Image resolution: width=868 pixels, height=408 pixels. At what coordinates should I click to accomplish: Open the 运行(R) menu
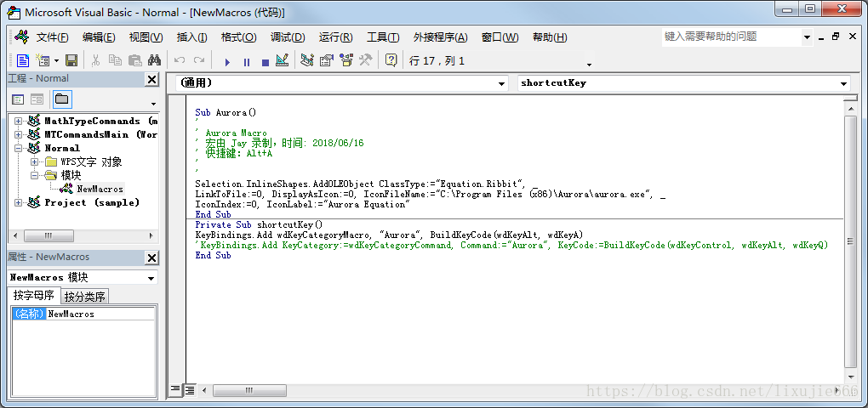335,37
